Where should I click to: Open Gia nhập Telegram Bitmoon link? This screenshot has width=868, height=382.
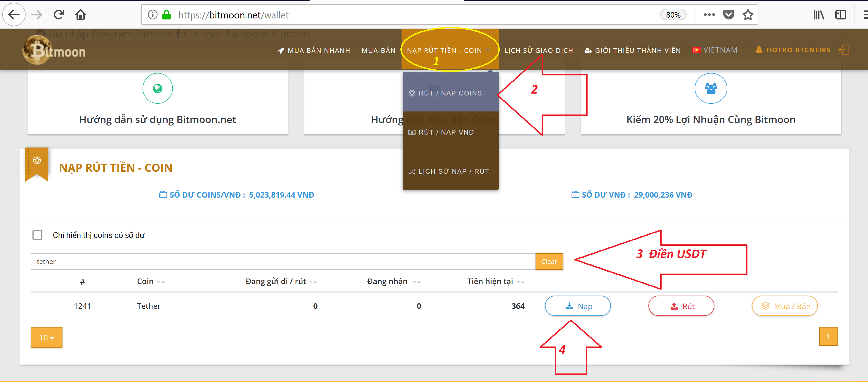pyautogui.click(x=105, y=34)
